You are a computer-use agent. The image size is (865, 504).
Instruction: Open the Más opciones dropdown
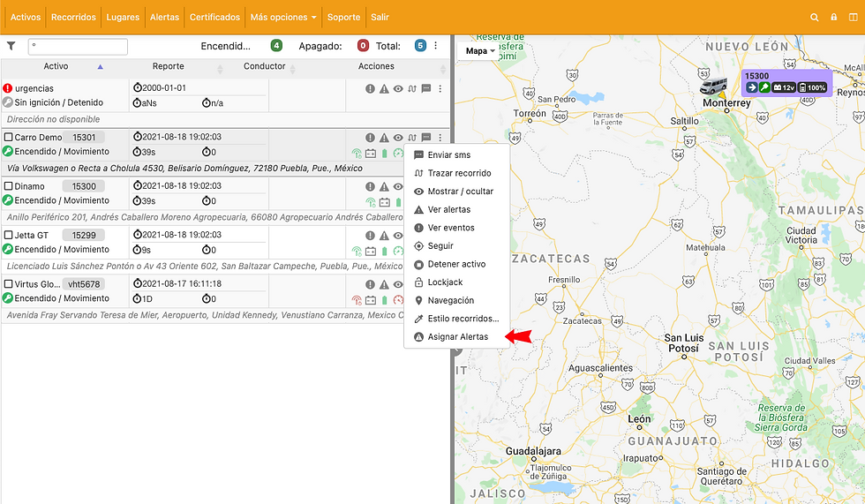[283, 17]
